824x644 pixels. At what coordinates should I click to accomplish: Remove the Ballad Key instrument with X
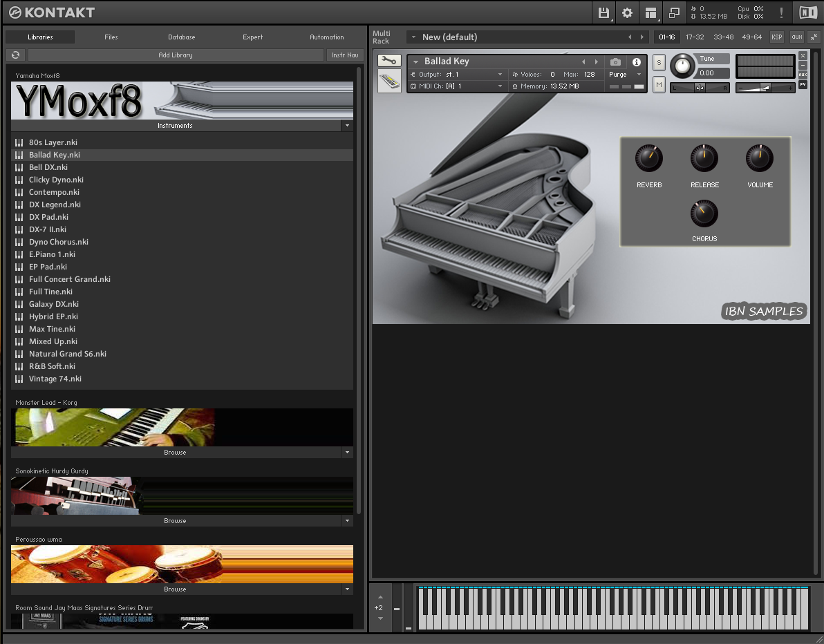(x=803, y=56)
